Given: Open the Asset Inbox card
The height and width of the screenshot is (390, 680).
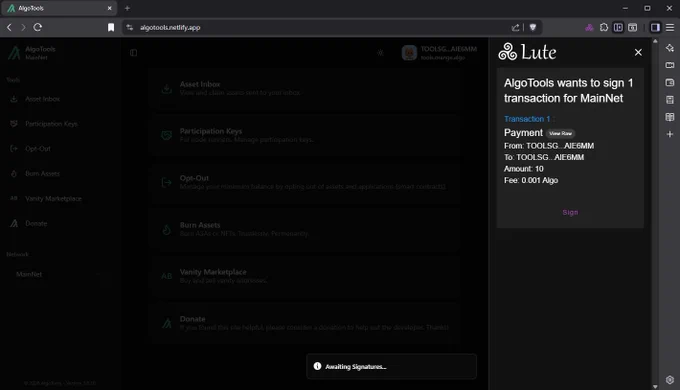Looking at the screenshot, I should pos(305,88).
